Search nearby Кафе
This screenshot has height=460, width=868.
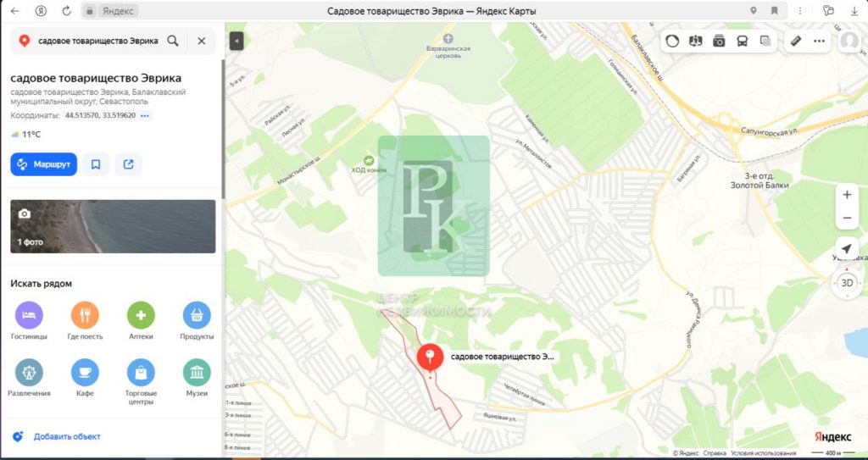pyautogui.click(x=85, y=378)
